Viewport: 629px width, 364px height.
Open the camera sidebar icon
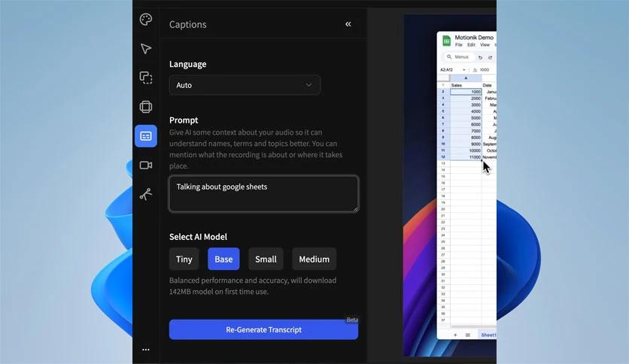(146, 165)
